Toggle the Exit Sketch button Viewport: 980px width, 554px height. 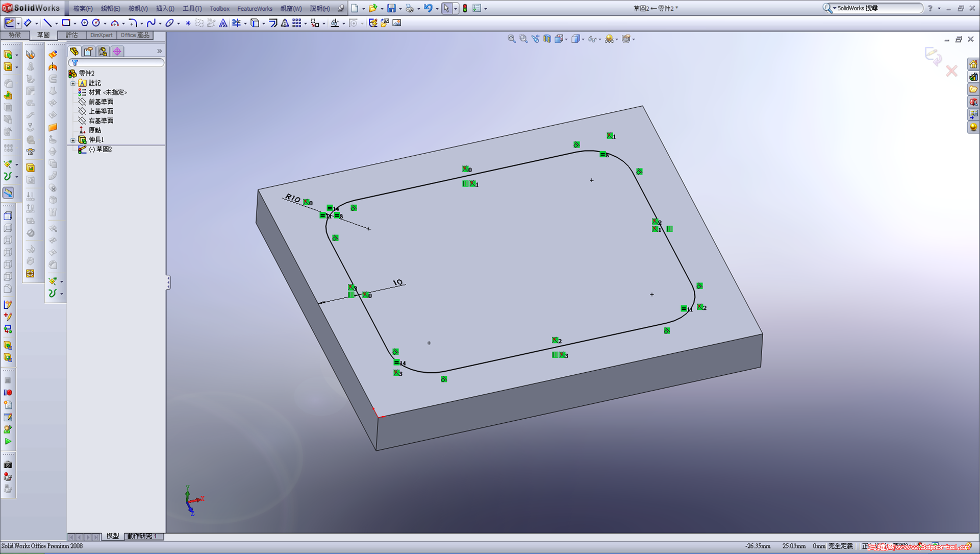click(9, 23)
